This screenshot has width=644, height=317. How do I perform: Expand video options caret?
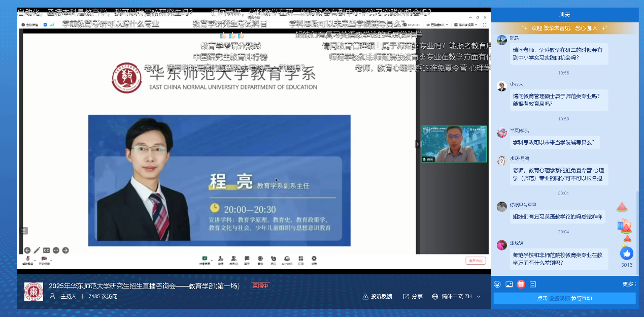[x=51, y=261]
